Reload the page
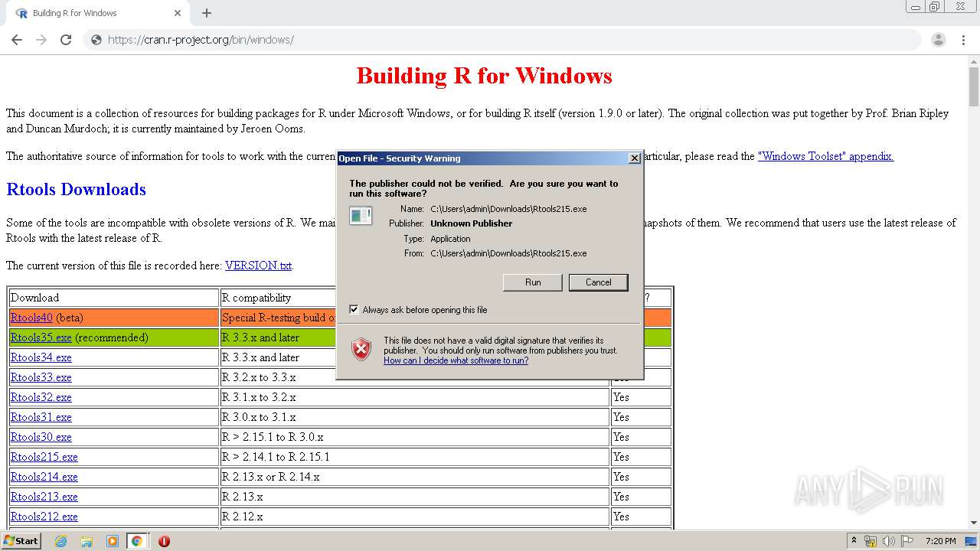 (x=66, y=40)
